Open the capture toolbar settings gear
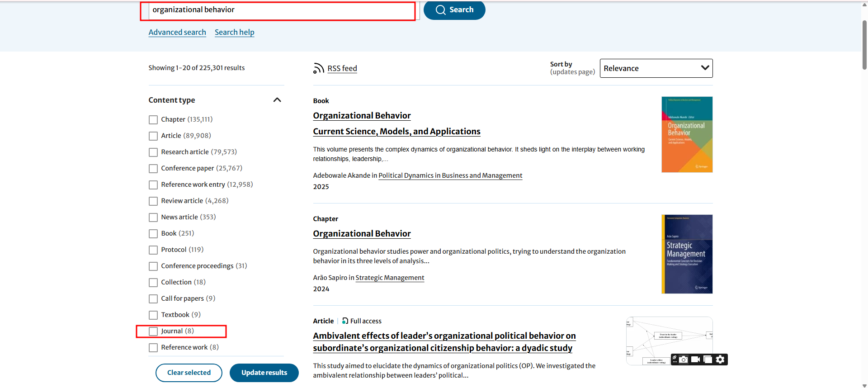 coord(720,360)
